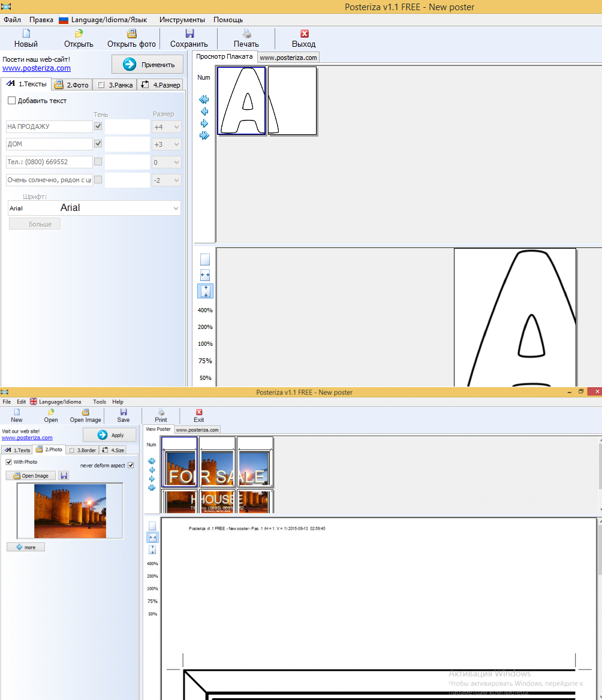This screenshot has height=700, width=602.
Task: Enable the Добавить текст checkbox
Action: [11, 101]
